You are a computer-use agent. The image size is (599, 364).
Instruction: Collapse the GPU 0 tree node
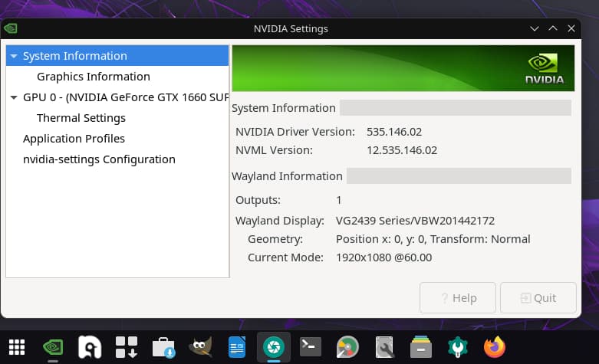click(14, 97)
